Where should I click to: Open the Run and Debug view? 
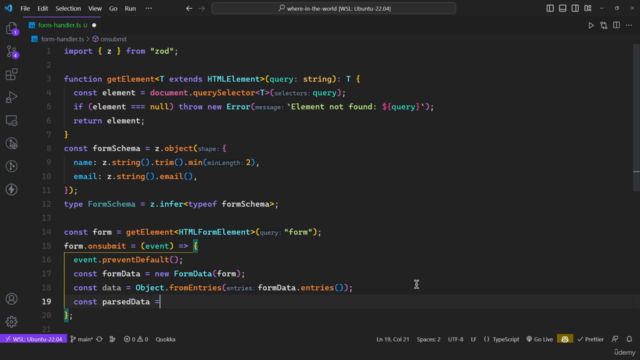[x=11, y=97]
